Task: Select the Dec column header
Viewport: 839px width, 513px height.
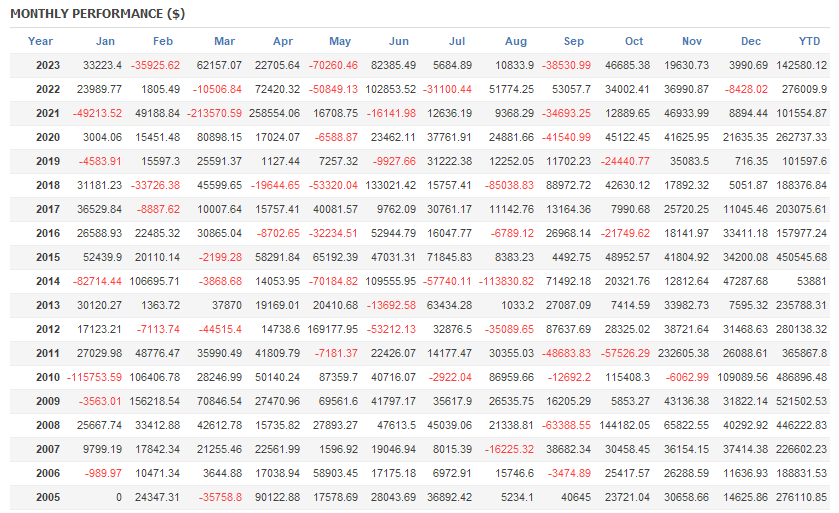Action: (x=750, y=41)
